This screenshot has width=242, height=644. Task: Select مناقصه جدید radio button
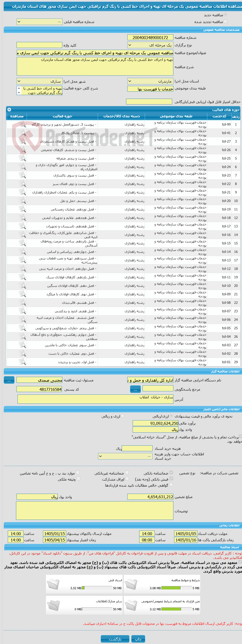tap(226, 15)
